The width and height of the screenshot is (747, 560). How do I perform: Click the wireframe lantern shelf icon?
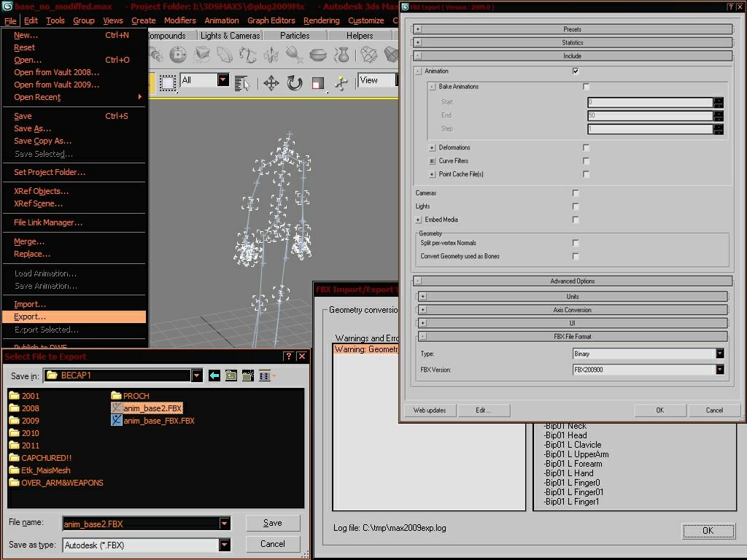[x=368, y=55]
